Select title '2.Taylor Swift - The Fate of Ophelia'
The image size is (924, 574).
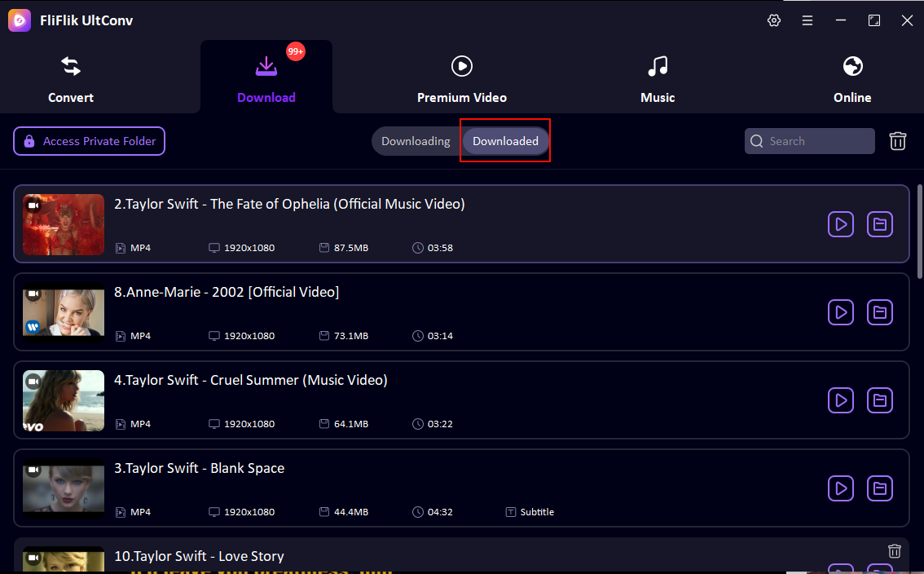tap(289, 204)
